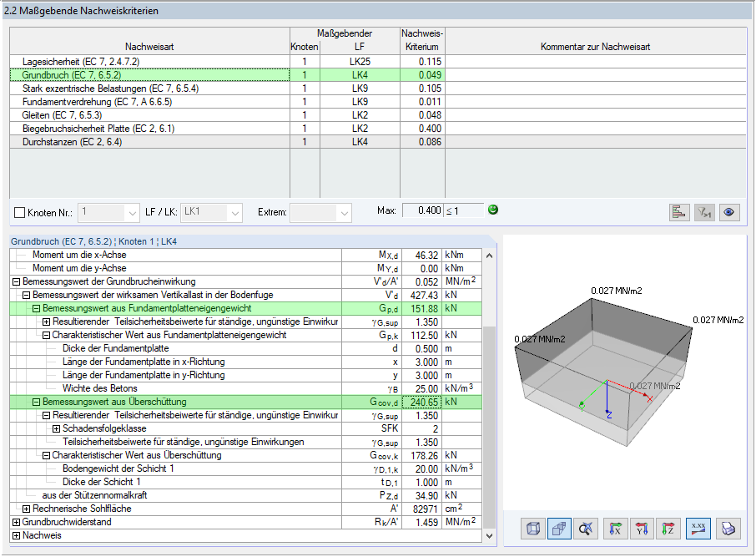
Task: Click Moment um die y-Achse row
Action: 245,268
